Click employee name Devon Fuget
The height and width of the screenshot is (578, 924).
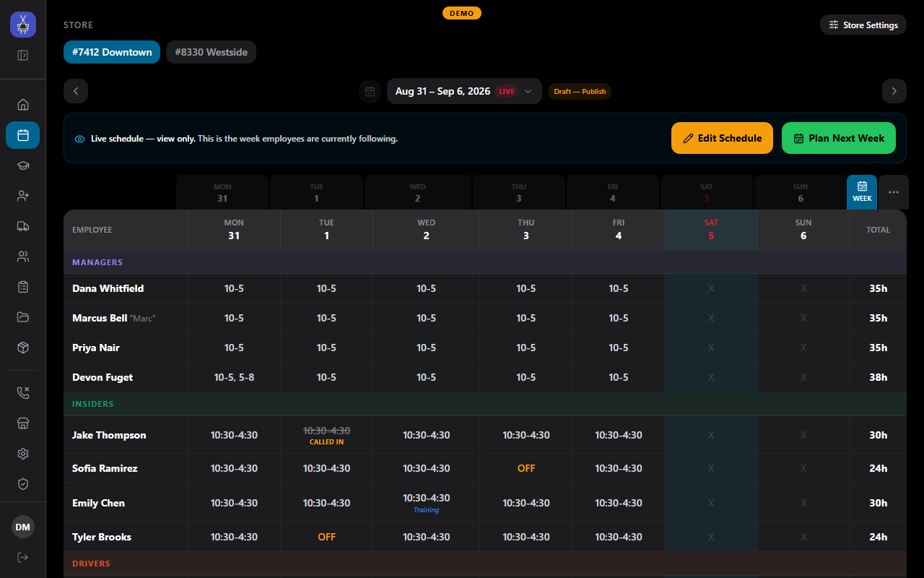coord(103,377)
